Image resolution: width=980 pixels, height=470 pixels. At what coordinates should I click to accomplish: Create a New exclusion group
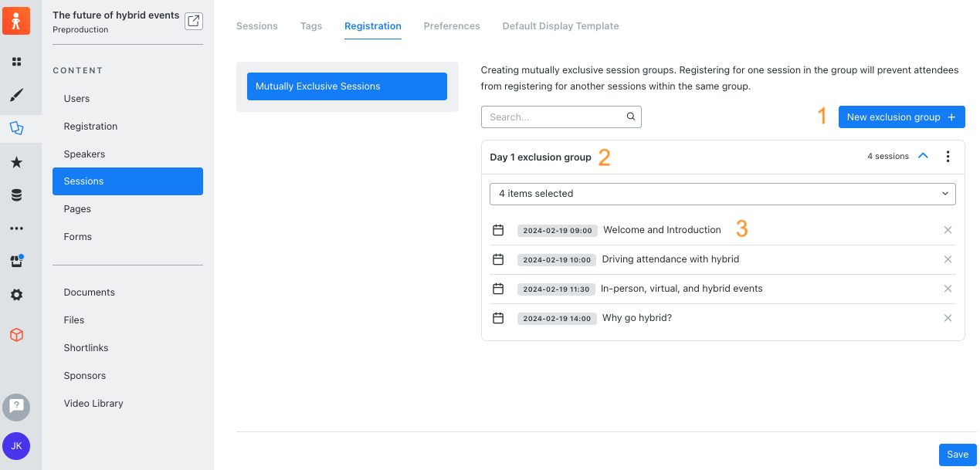pos(901,117)
